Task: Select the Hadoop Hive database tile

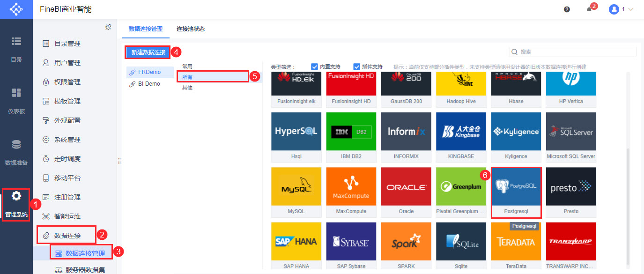Action: pyautogui.click(x=461, y=89)
